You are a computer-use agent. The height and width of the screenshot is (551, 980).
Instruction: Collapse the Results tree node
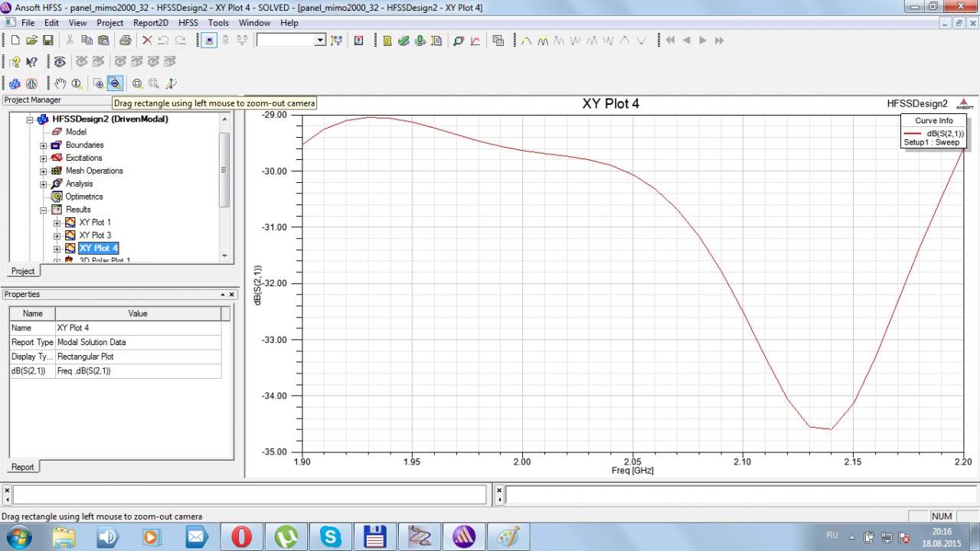44,210
